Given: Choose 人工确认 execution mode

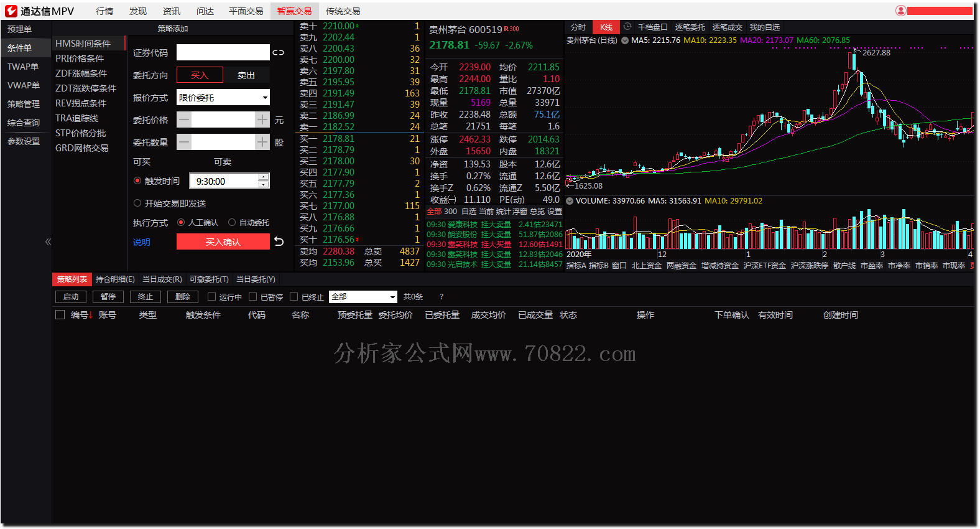Looking at the screenshot, I should coord(181,222).
